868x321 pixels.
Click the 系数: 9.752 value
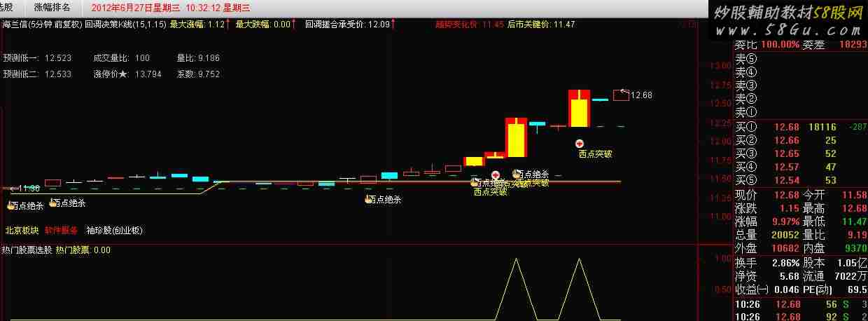point(198,74)
